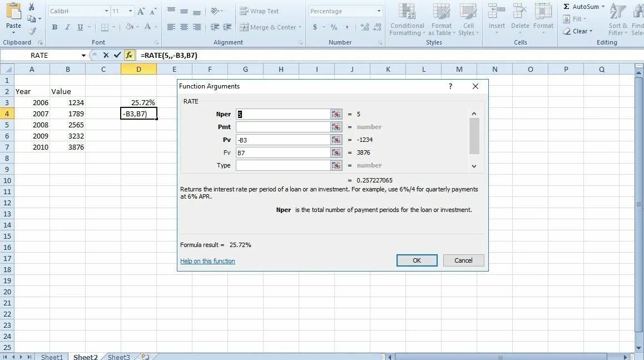Click the Insert Function fx icon
This screenshot has height=360, width=644.
pyautogui.click(x=129, y=55)
